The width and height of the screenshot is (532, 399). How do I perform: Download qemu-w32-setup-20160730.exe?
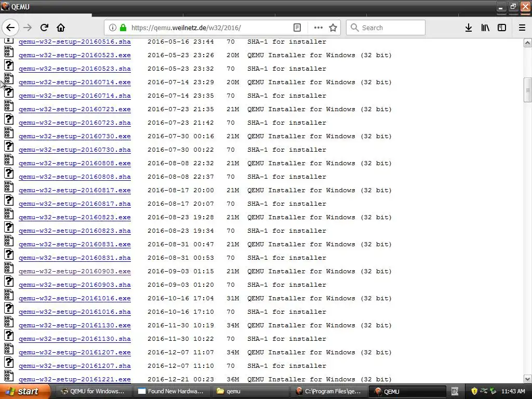pos(75,137)
